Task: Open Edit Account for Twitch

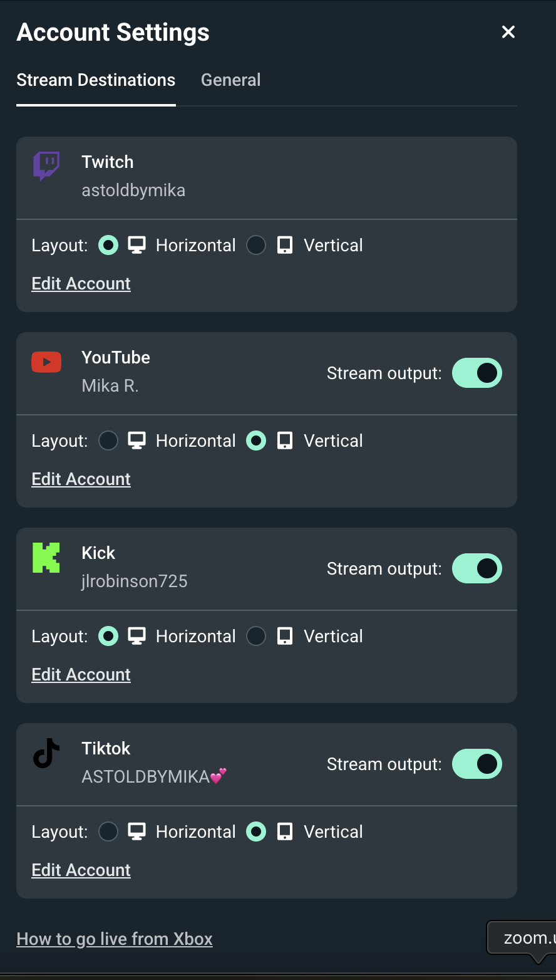Action: (81, 283)
